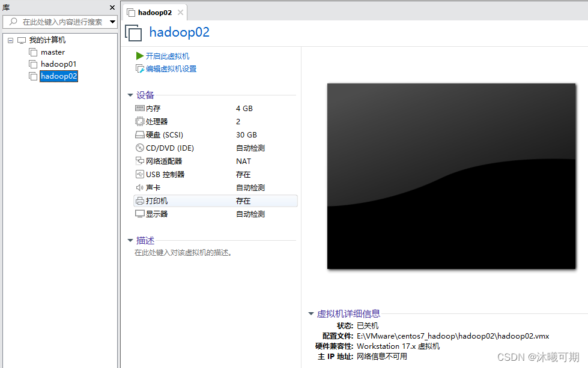Collapse the 设备 section
Viewport: 588px width, 368px height.
130,94
